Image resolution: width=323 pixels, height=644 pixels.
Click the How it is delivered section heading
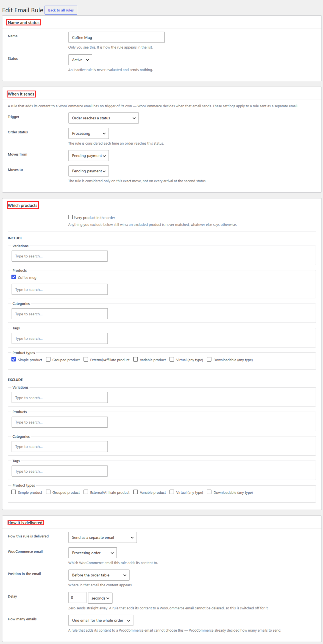(x=25, y=523)
